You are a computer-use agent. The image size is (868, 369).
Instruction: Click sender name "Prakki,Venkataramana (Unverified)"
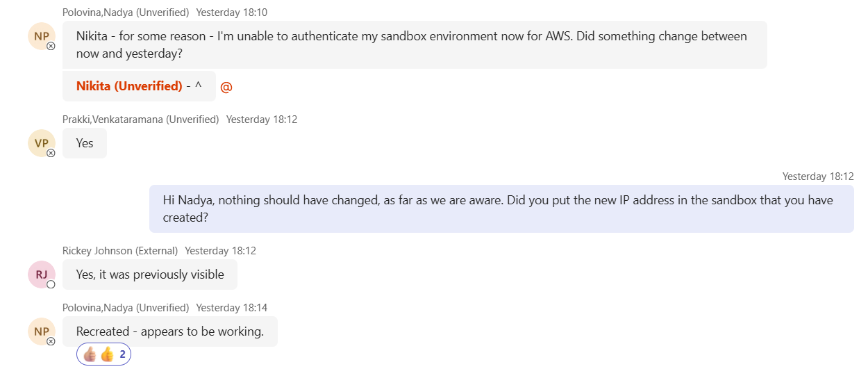(140, 120)
